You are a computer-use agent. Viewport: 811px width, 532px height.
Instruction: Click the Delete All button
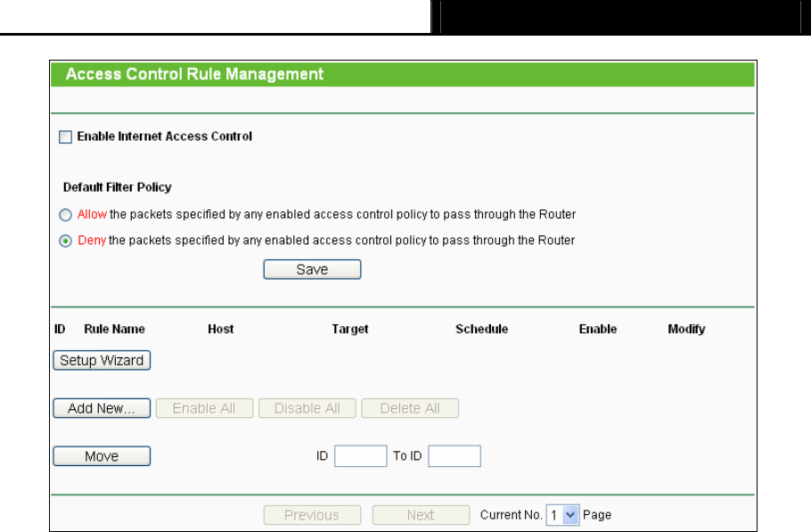(410, 408)
